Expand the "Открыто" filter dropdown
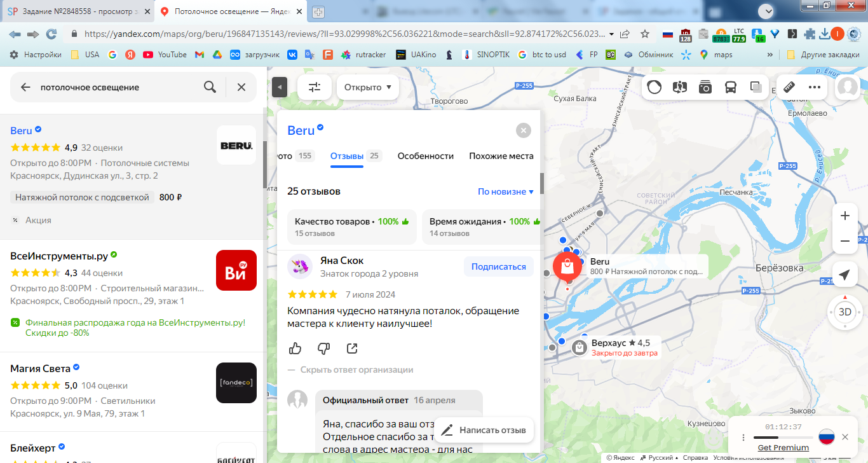This screenshot has width=868, height=463. coord(367,87)
